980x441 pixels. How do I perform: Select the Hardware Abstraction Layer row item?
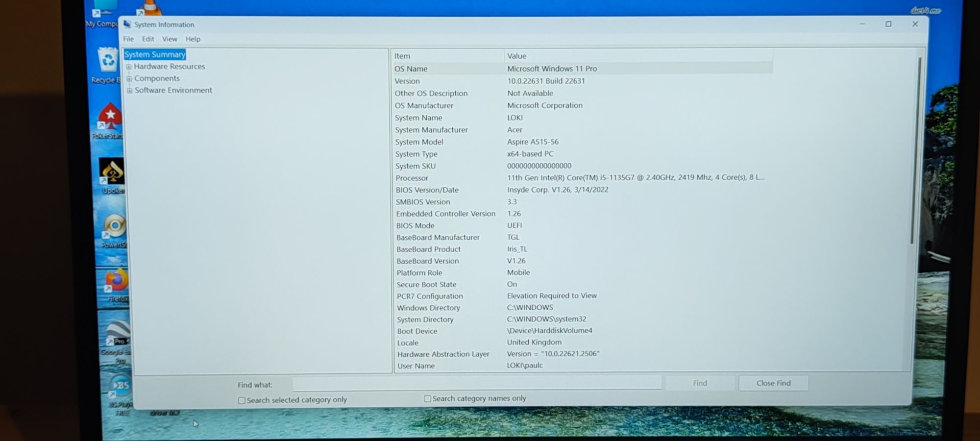pos(443,354)
